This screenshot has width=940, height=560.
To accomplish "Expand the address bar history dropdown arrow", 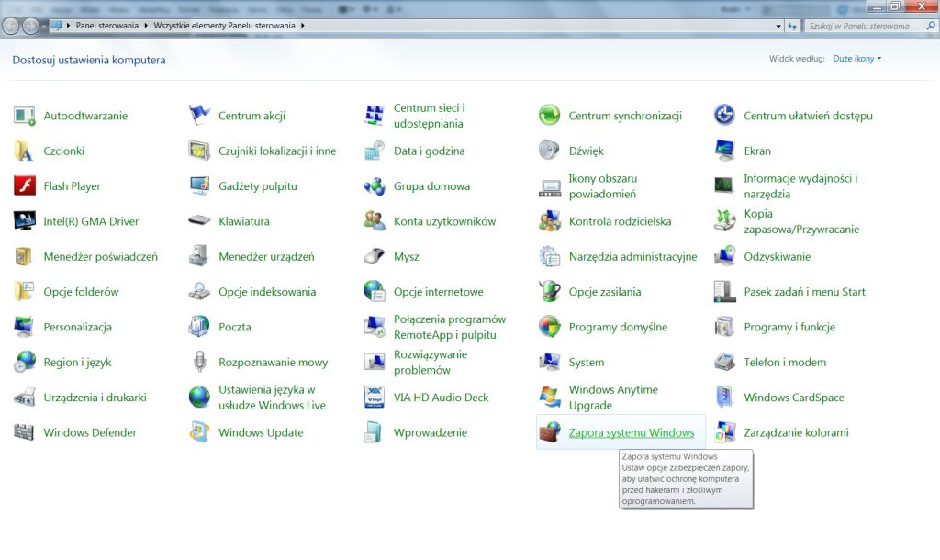I will coord(778,27).
